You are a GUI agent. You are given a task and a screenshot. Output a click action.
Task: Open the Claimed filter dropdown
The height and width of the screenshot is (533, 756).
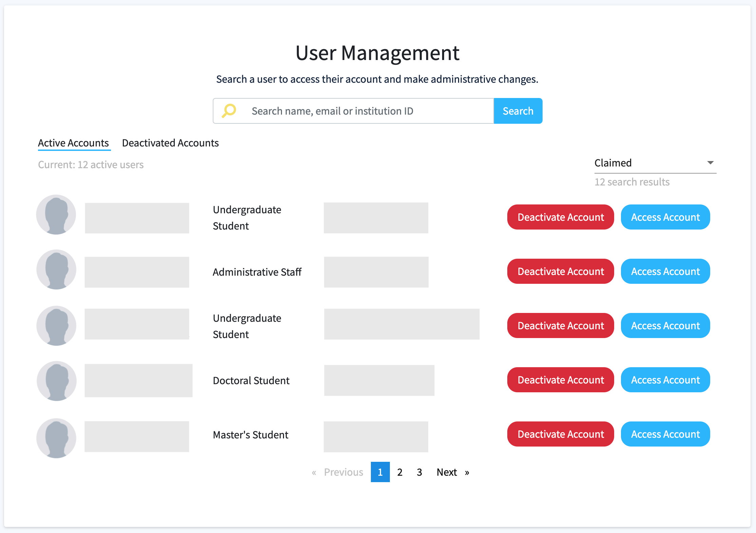[654, 163]
